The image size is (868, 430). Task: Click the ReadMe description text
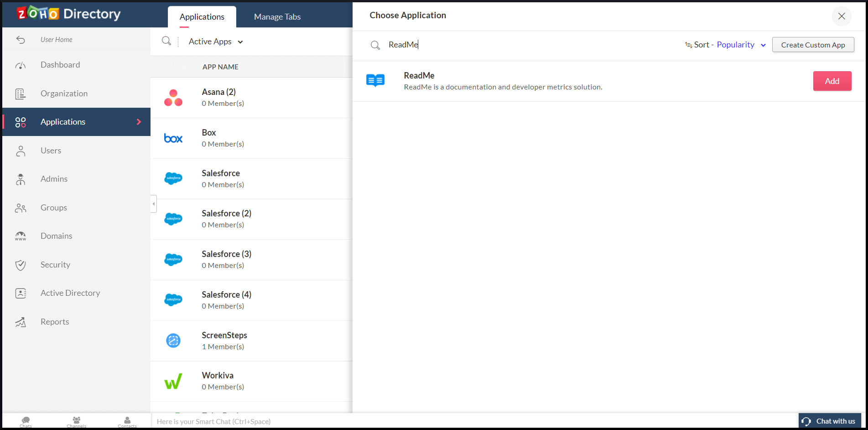point(503,87)
